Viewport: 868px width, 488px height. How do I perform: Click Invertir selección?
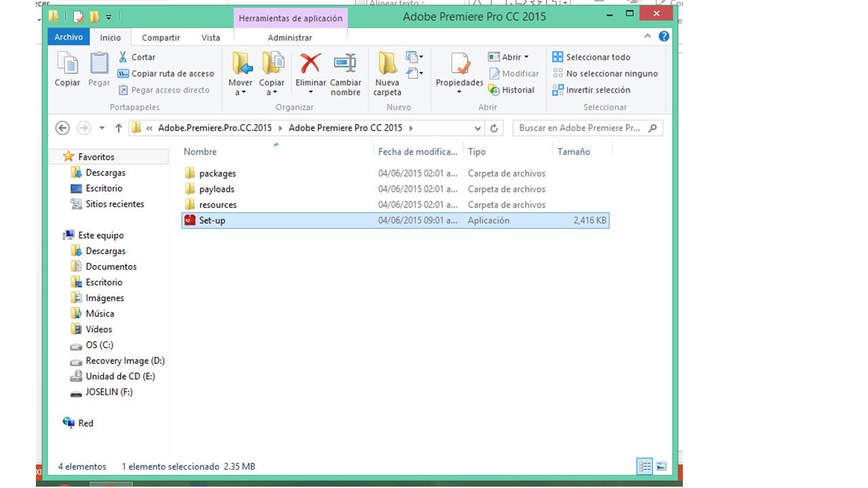[x=591, y=89]
